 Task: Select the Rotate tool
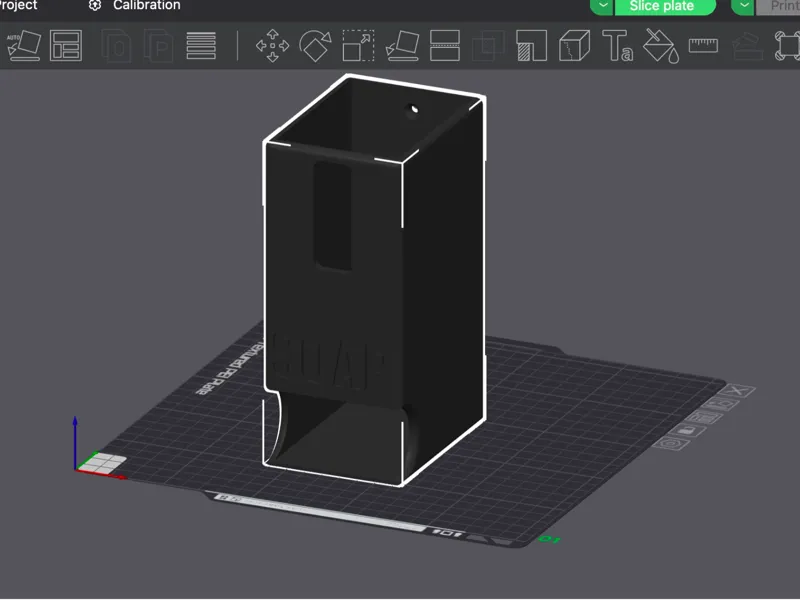click(x=315, y=45)
